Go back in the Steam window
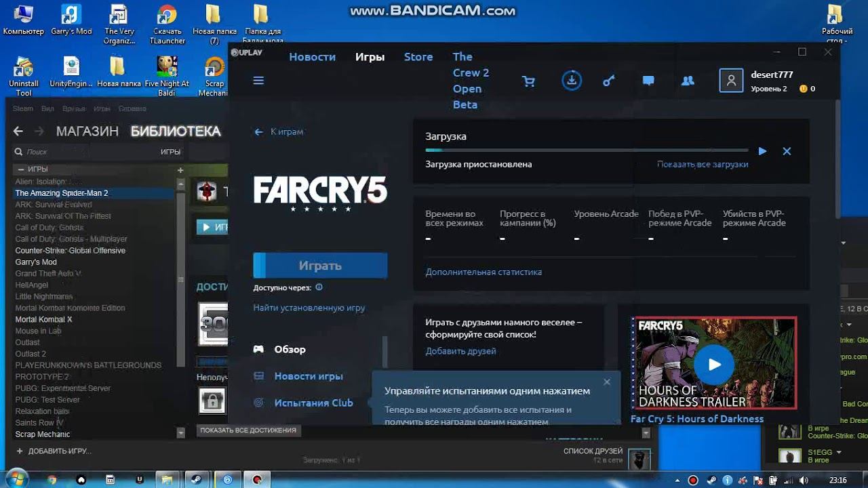 click(x=18, y=131)
